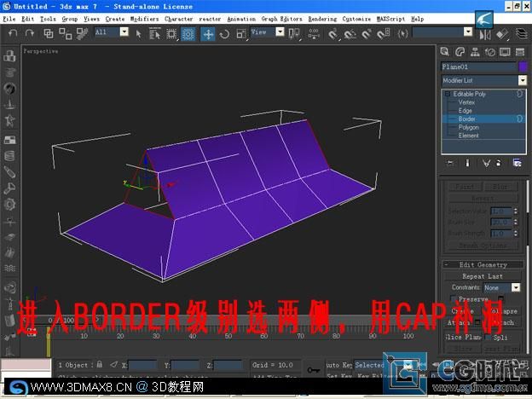This screenshot has width=532, height=399.
Task: Open the MAXScript menu
Action: tap(390, 19)
